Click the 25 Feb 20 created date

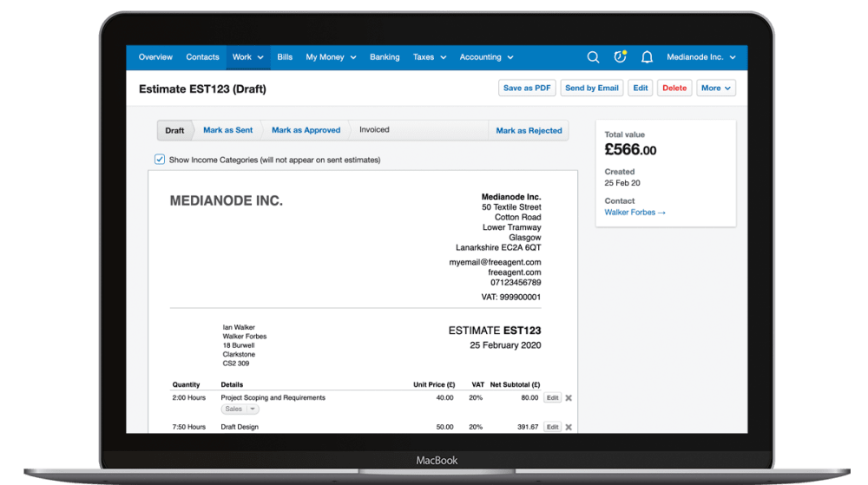click(622, 183)
